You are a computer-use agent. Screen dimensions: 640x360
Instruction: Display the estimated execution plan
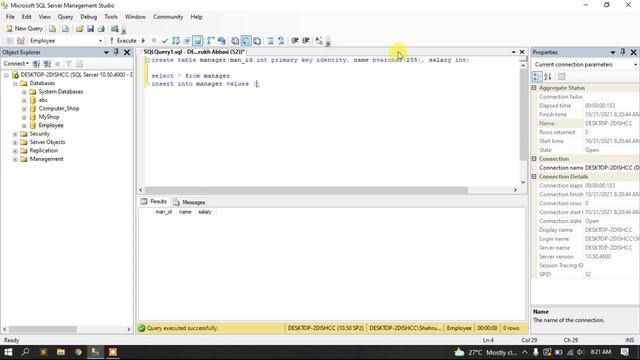pos(176,40)
